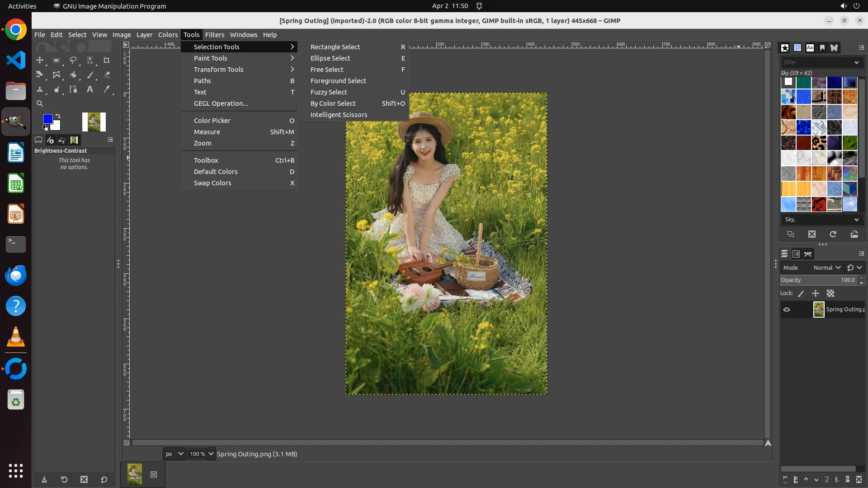Select the Free Select lasso tool icon
868x488 pixels.
coord(73,60)
